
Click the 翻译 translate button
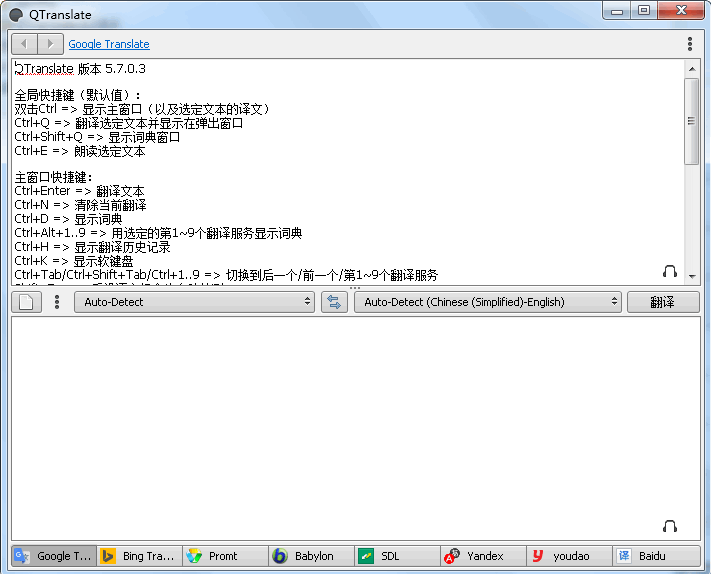pos(663,302)
